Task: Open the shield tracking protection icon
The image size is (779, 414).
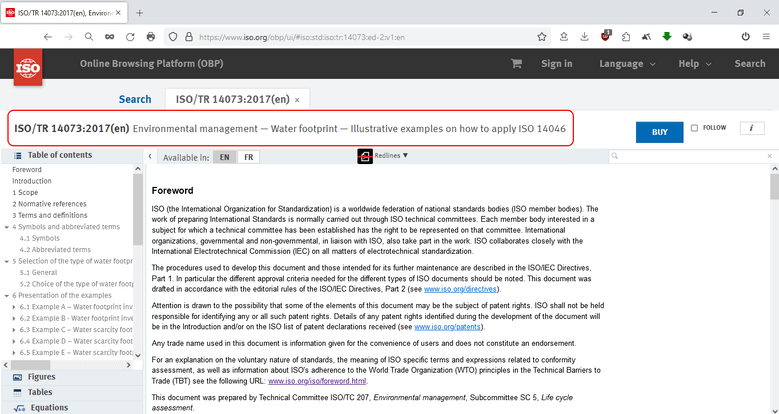Action: tap(173, 37)
